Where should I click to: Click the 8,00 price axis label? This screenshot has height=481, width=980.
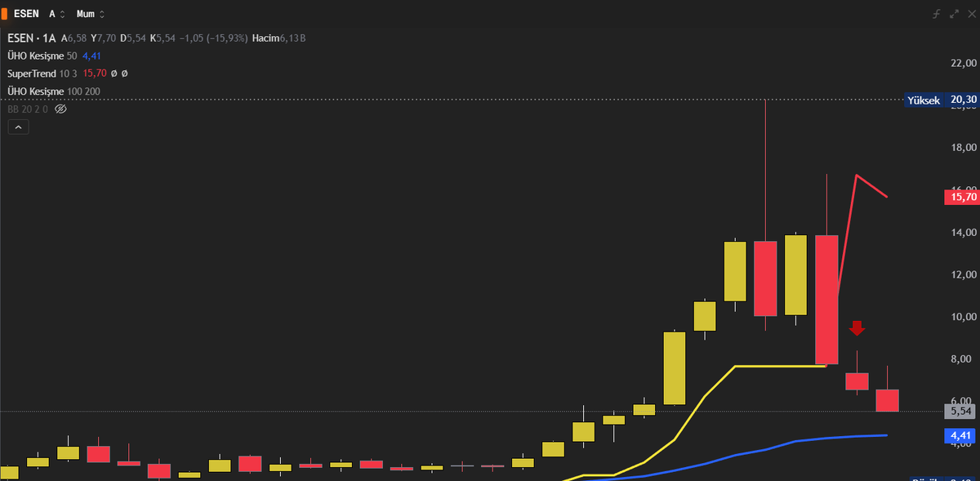click(964, 359)
